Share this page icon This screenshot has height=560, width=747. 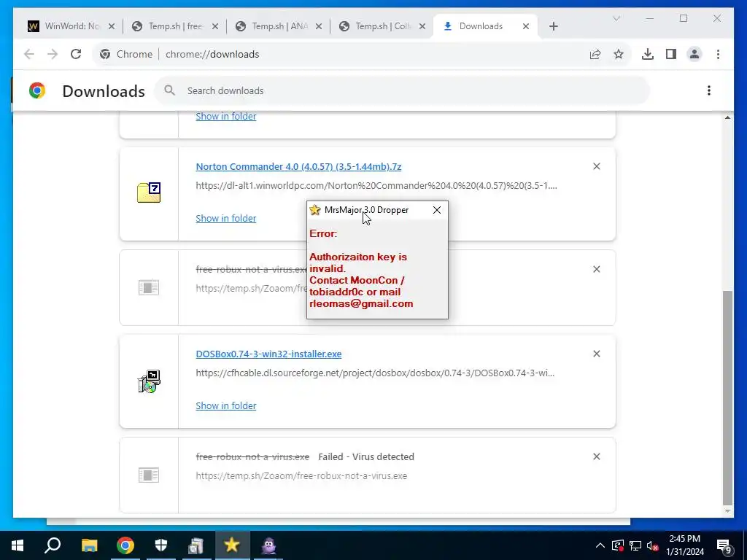tap(595, 54)
